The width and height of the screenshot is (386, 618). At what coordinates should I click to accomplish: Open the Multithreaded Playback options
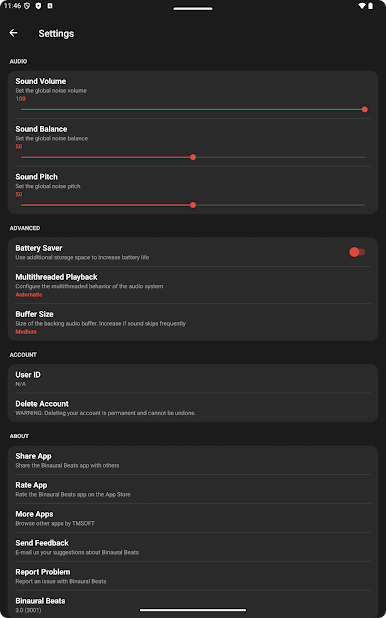click(193, 285)
